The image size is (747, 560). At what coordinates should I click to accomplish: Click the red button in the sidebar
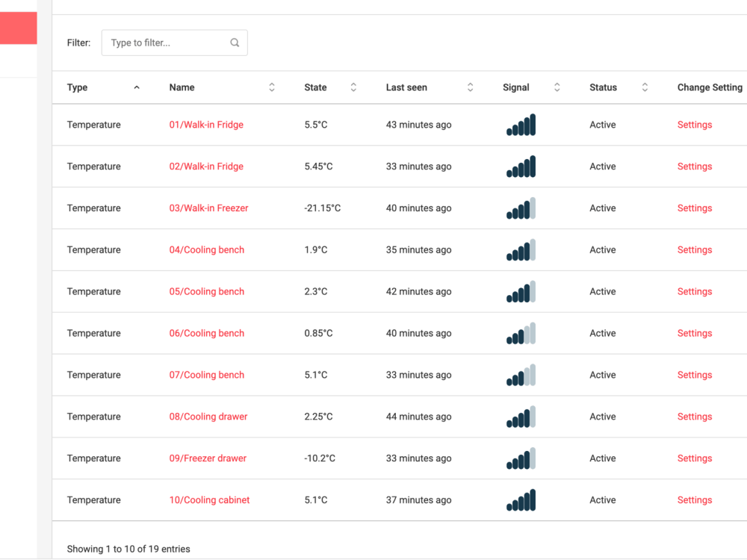point(18,28)
